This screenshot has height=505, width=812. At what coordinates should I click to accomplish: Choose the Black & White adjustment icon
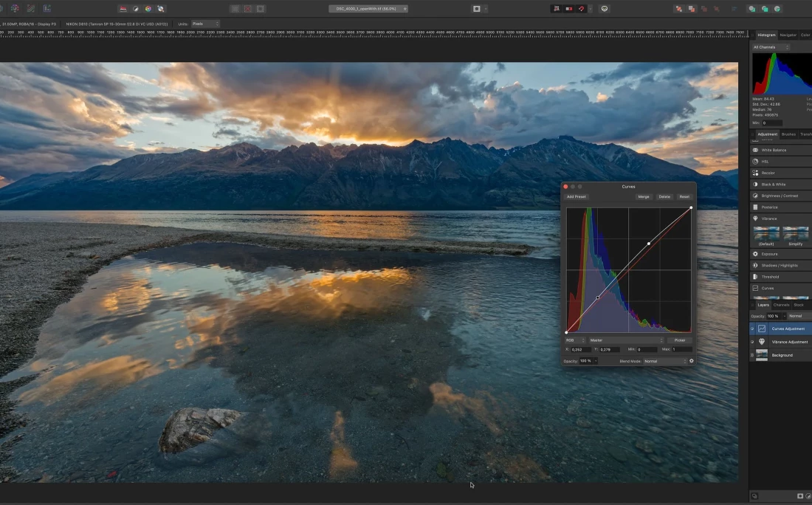[755, 185]
